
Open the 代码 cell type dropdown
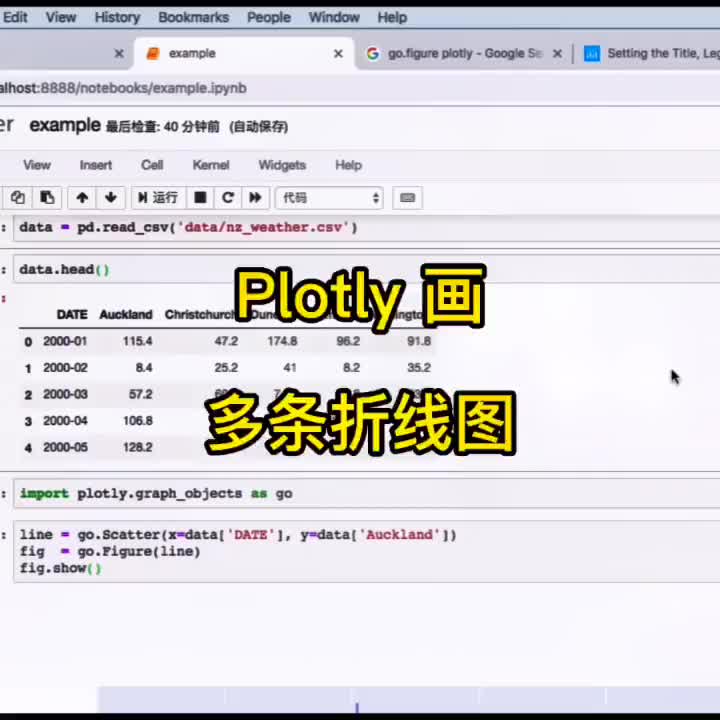[329, 198]
